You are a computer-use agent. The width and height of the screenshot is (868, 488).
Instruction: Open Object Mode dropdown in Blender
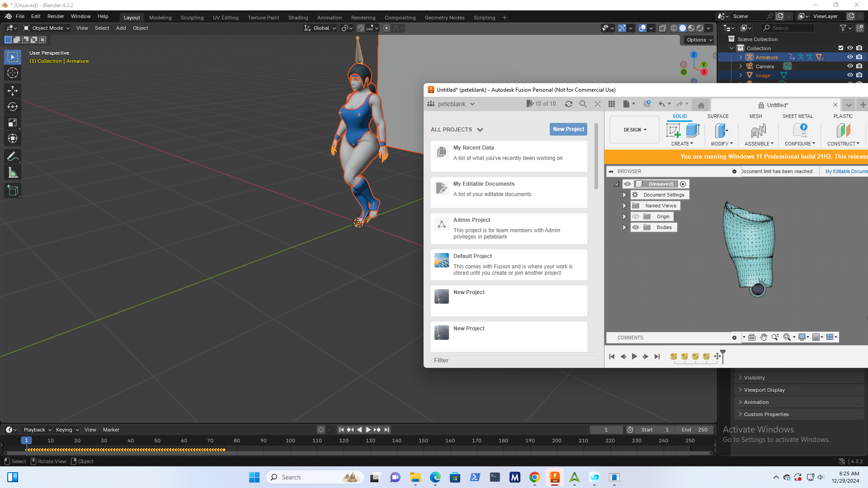tap(47, 28)
